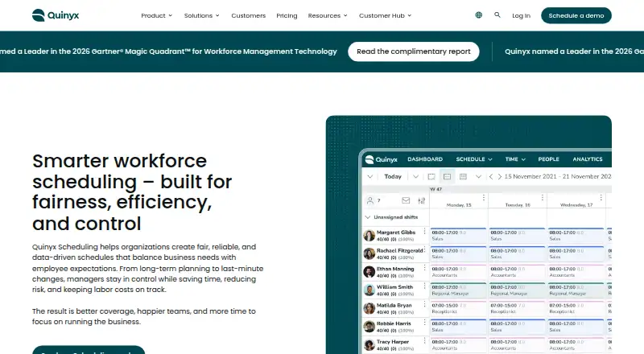The width and height of the screenshot is (644, 354).
Task: Select the month view grid icon
Action: 464,176
